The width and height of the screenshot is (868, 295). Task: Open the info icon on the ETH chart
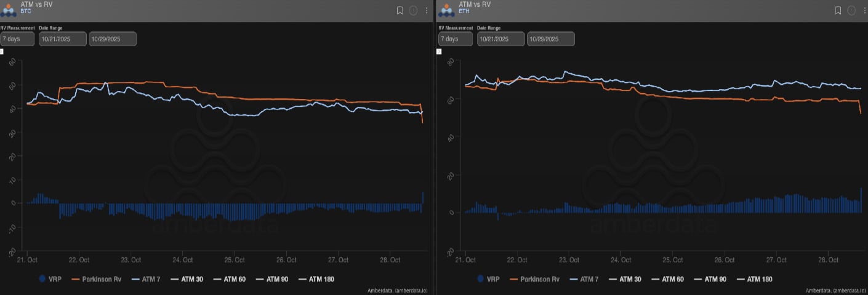tap(851, 10)
